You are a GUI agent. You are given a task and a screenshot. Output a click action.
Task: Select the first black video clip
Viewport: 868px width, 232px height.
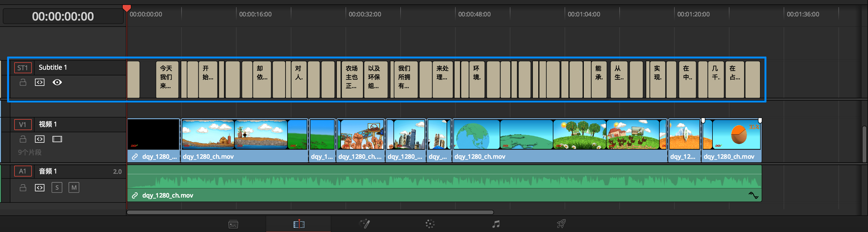[x=154, y=140]
